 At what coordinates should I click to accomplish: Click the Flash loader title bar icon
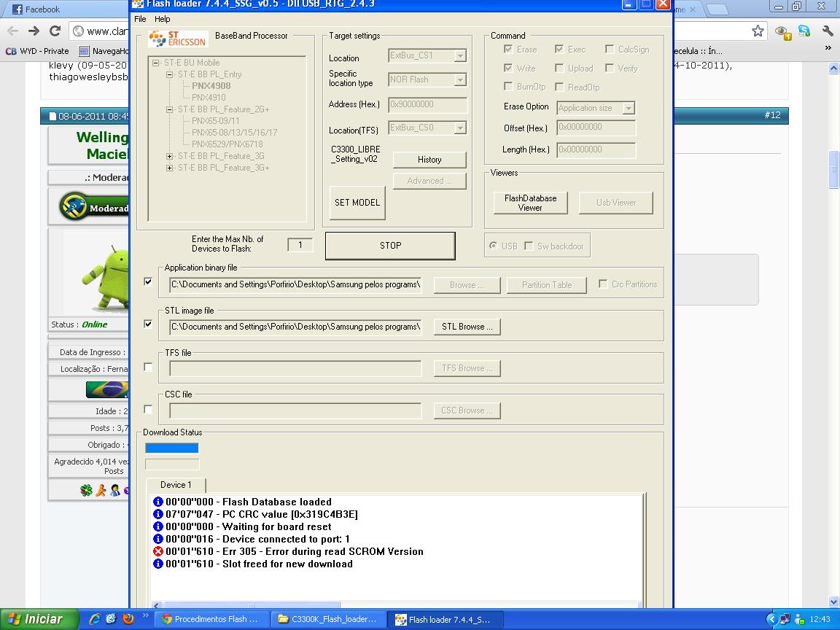138,4
